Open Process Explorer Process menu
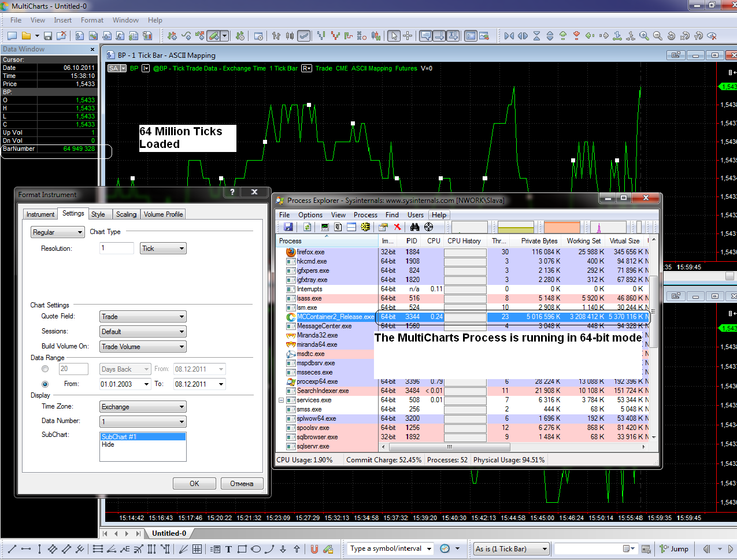737x560 pixels. (x=365, y=215)
